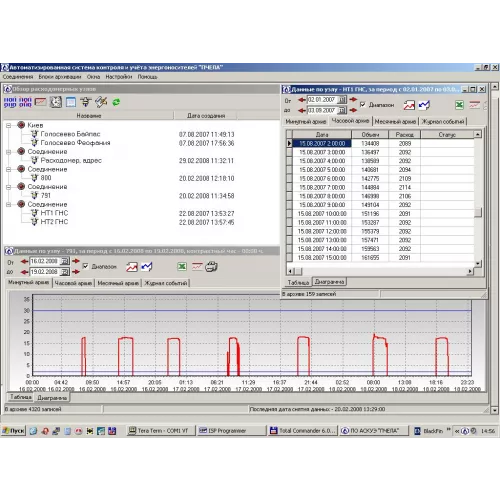This screenshot has width=500, height=500.
Task: Select НТ2 ГНС tree item
Action: click(54, 222)
